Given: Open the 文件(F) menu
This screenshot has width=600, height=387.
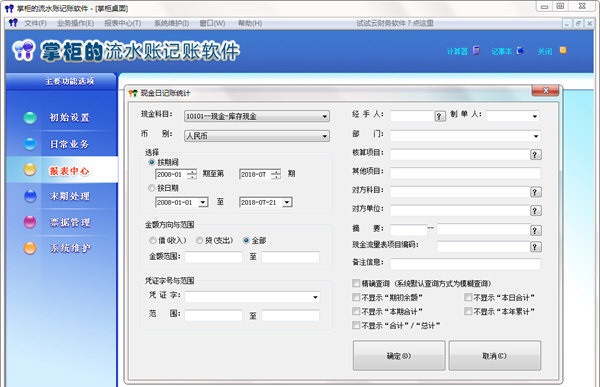Looking at the screenshot, I should 35,23.
